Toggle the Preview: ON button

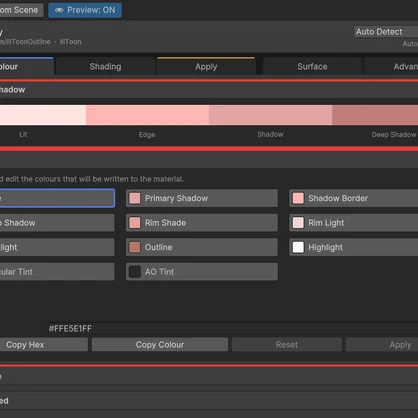(85, 10)
